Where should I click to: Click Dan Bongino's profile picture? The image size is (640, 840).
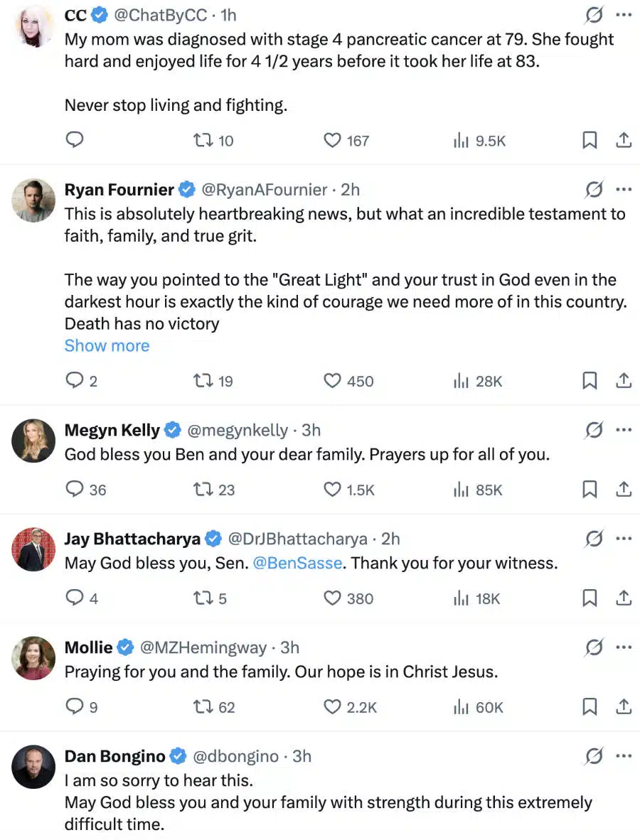click(x=33, y=766)
